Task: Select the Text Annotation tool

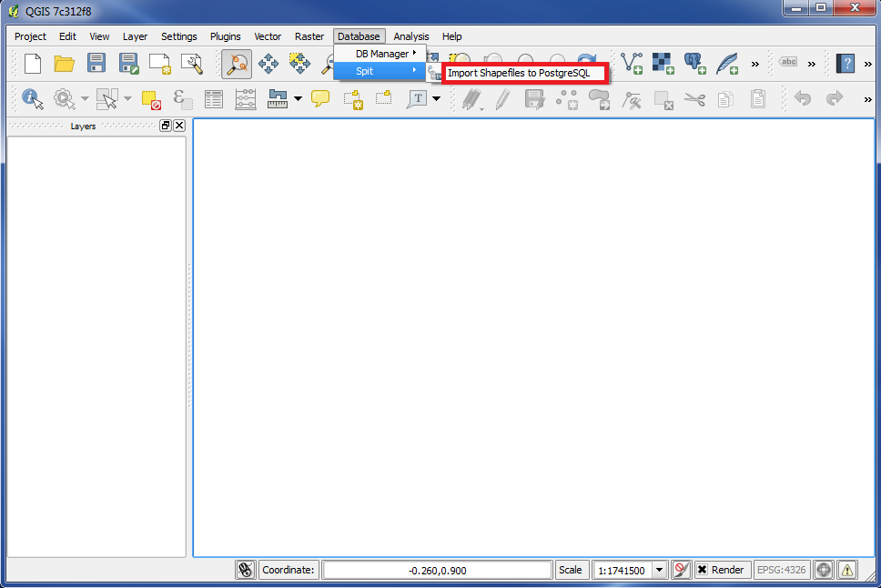Action: (x=417, y=99)
